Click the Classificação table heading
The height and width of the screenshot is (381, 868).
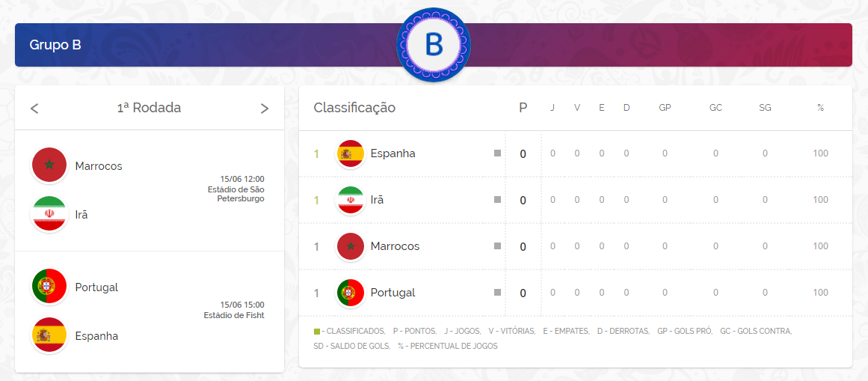(354, 108)
